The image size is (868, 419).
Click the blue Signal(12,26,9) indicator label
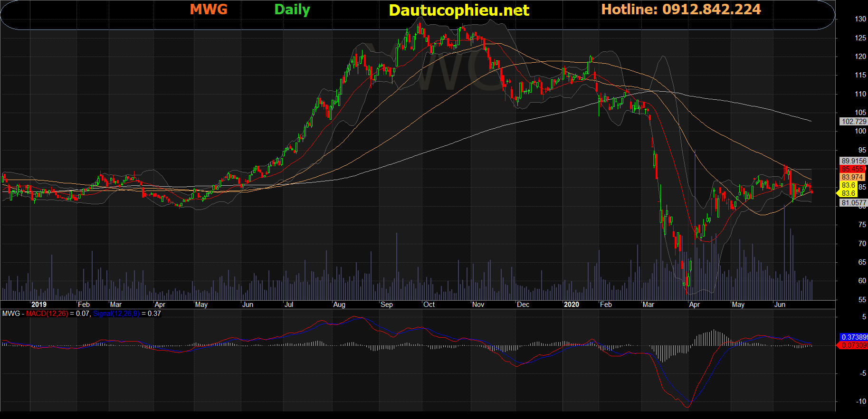pyautogui.click(x=116, y=314)
